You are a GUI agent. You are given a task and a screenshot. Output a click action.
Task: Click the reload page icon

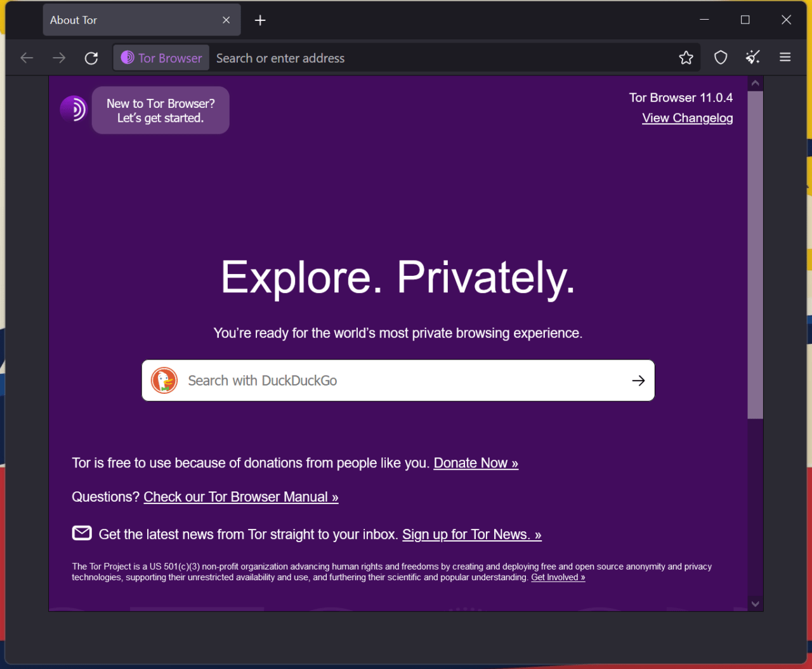(91, 58)
